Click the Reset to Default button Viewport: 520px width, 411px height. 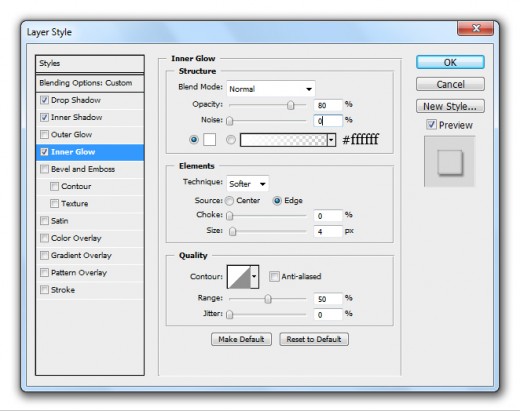(x=314, y=339)
